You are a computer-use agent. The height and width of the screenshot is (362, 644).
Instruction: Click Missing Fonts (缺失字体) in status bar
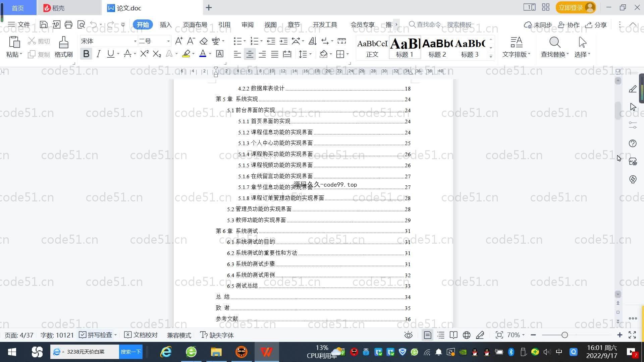217,335
